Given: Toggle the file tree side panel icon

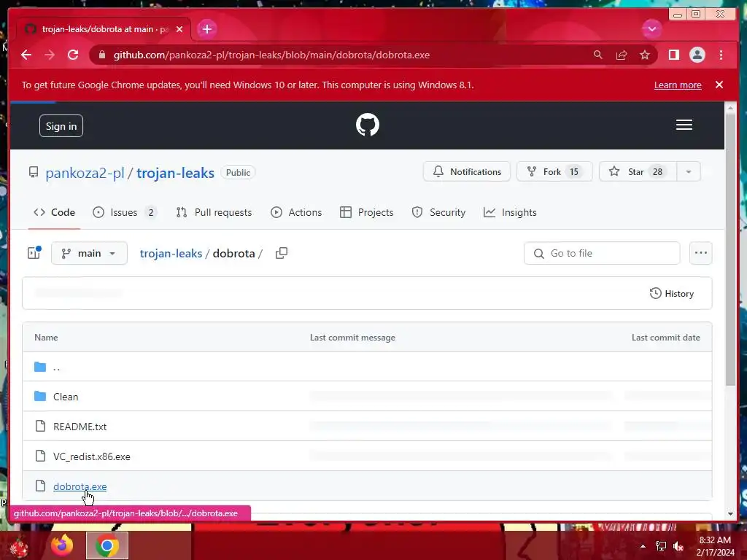Looking at the screenshot, I should pyautogui.click(x=34, y=253).
